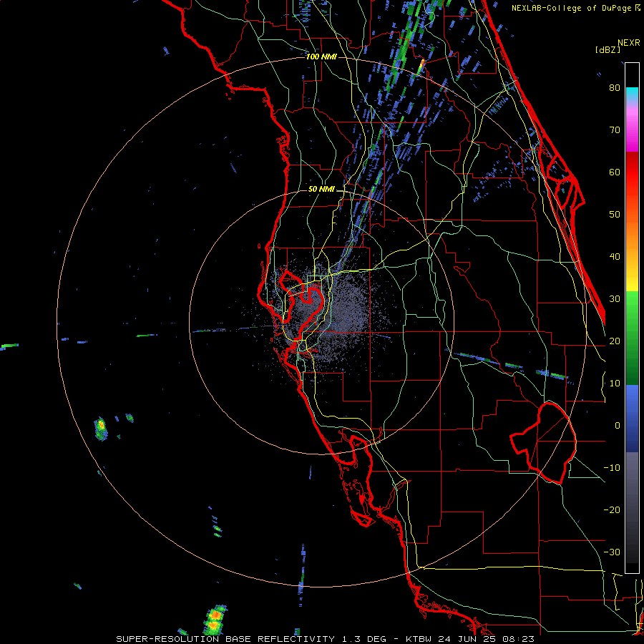644x644 pixels.
Task: Click the 100 NMI range ring label
Action: 321,57
